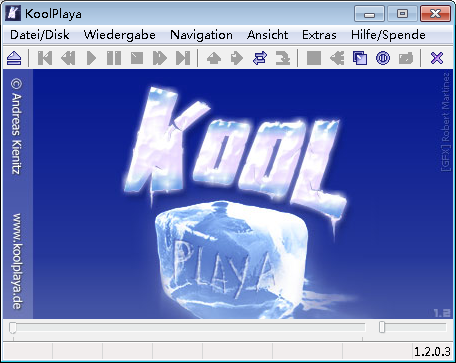Click the grey left-pointing arrow icon
Screen dimensions: 456x363
click(337, 58)
